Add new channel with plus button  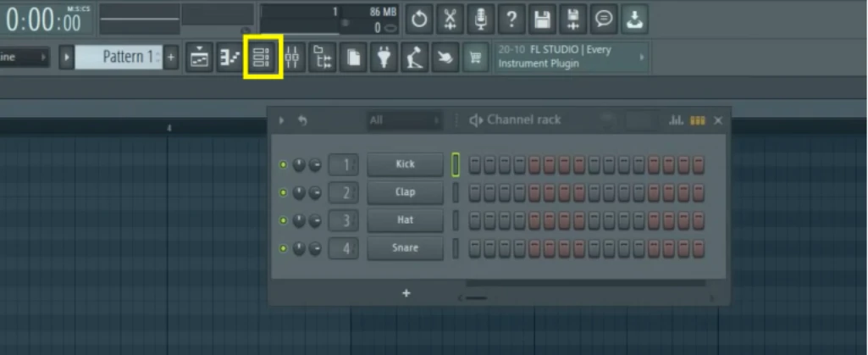[x=406, y=293]
